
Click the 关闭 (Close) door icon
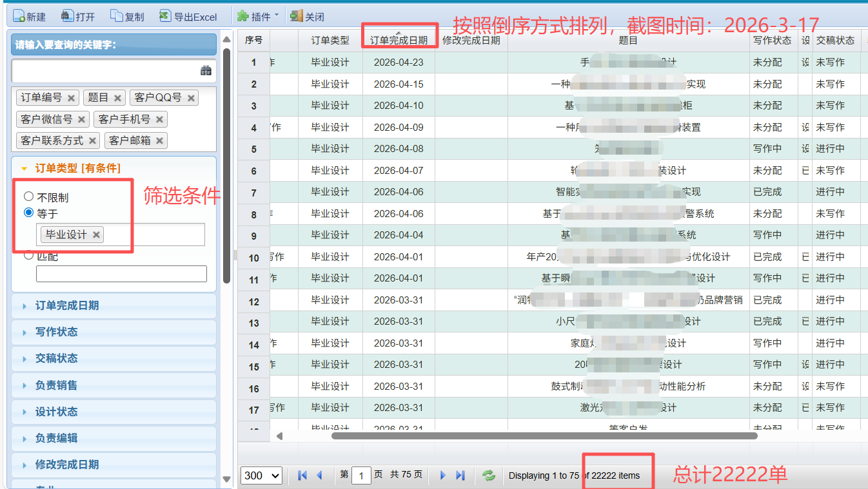[297, 16]
